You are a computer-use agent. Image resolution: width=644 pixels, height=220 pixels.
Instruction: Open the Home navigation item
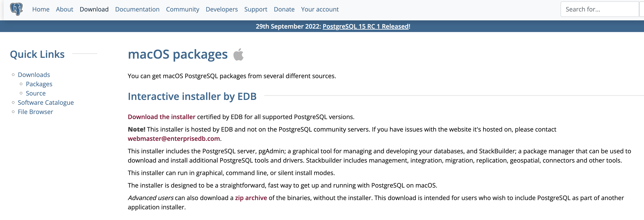(x=41, y=9)
